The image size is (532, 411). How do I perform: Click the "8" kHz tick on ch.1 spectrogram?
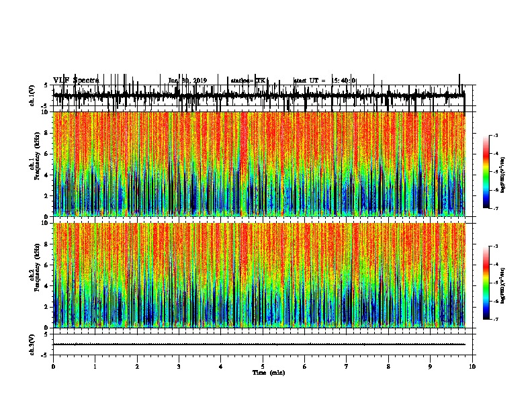(x=46, y=133)
